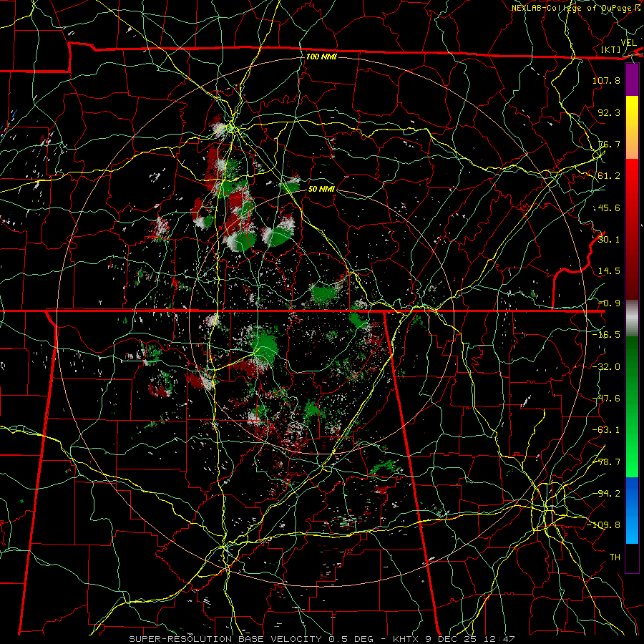
Task: Click the [KT] units label
Action: point(611,49)
